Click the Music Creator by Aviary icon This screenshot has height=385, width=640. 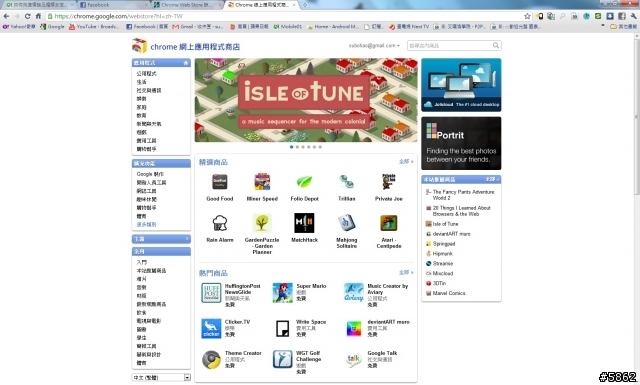[353, 293]
